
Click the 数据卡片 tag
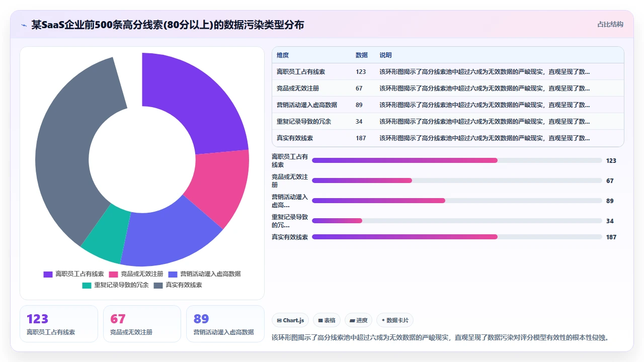coord(395,320)
